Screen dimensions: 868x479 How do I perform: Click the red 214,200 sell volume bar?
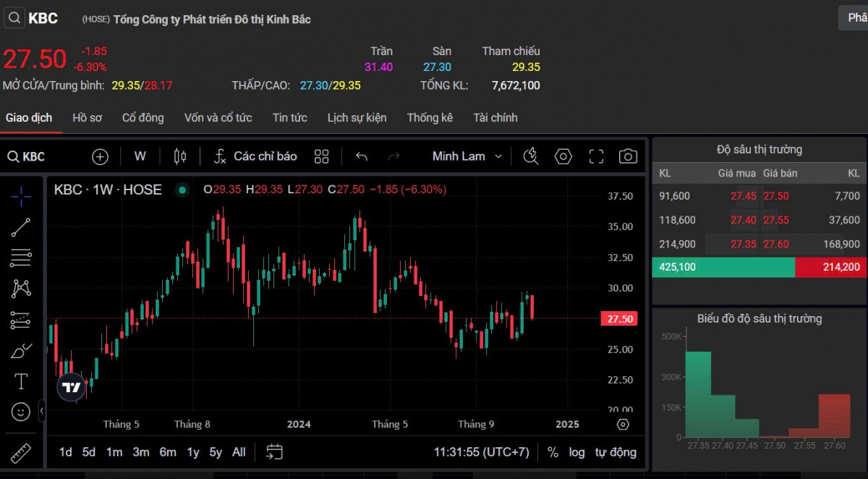(x=830, y=267)
